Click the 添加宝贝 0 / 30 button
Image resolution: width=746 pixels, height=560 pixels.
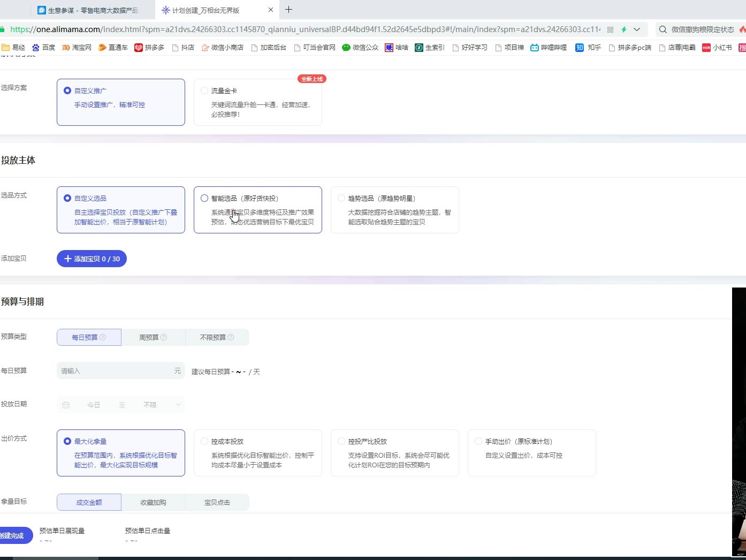click(92, 259)
